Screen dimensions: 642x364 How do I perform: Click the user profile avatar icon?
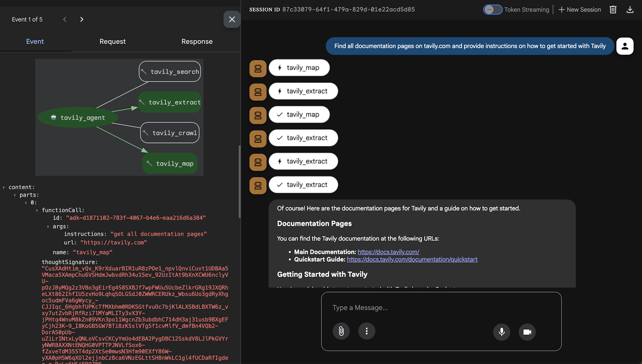tap(624, 46)
